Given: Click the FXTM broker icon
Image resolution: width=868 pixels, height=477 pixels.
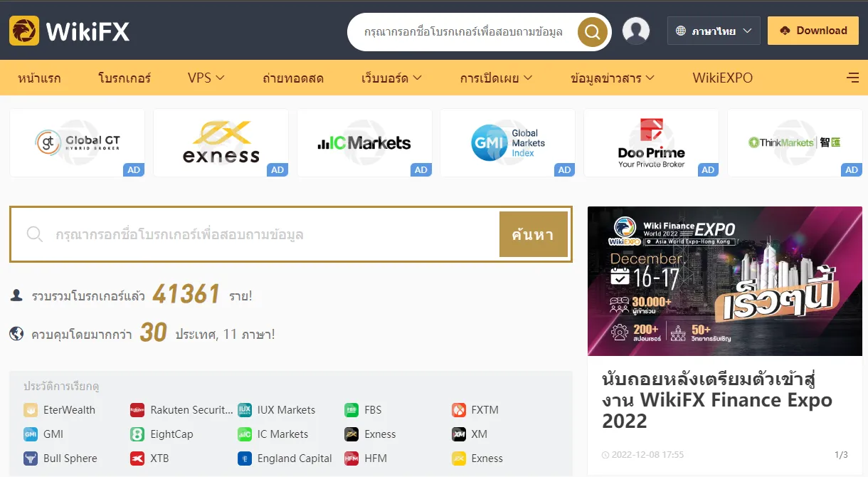Looking at the screenshot, I should click(459, 410).
